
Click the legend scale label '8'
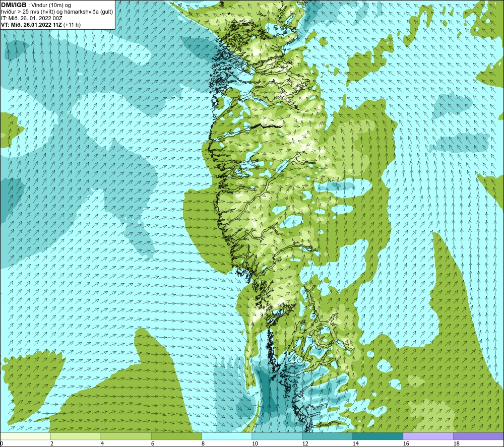pyautogui.click(x=203, y=443)
